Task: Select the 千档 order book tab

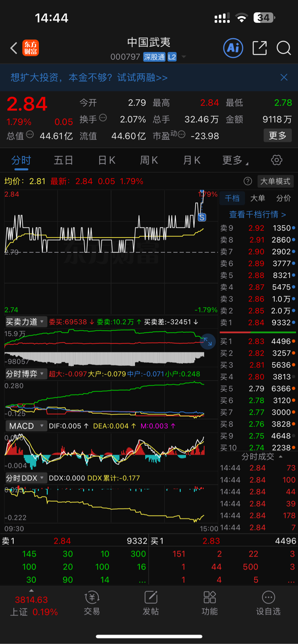Action: (232, 198)
